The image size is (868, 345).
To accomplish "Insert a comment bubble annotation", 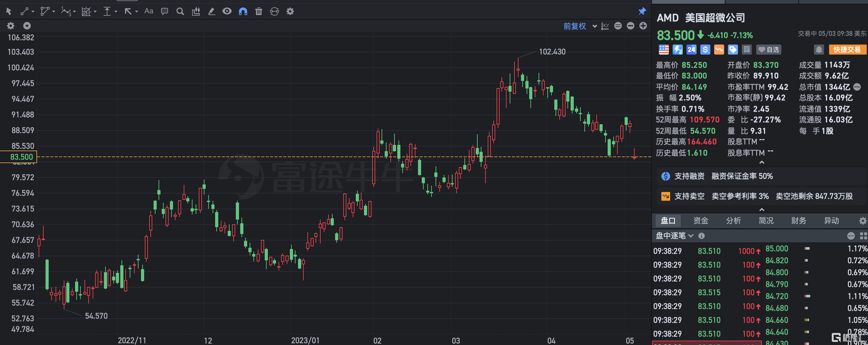I will pyautogui.click(x=165, y=11).
